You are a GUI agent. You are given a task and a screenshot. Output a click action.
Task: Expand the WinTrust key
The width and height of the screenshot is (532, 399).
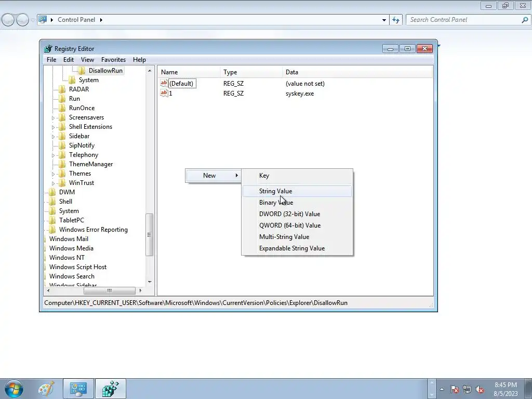[53, 183]
